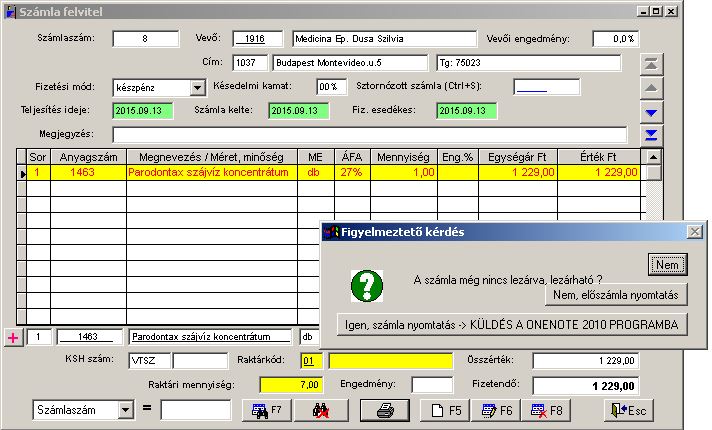Click the F8 delete button
The height and width of the screenshot is (430, 712).
tap(547, 410)
